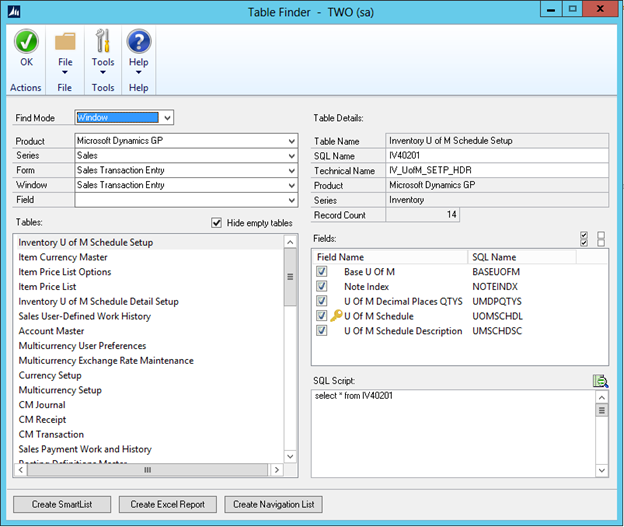Screen dimensions: 624x527
Task: Click inside the SQL Script text box
Action: [x=453, y=433]
